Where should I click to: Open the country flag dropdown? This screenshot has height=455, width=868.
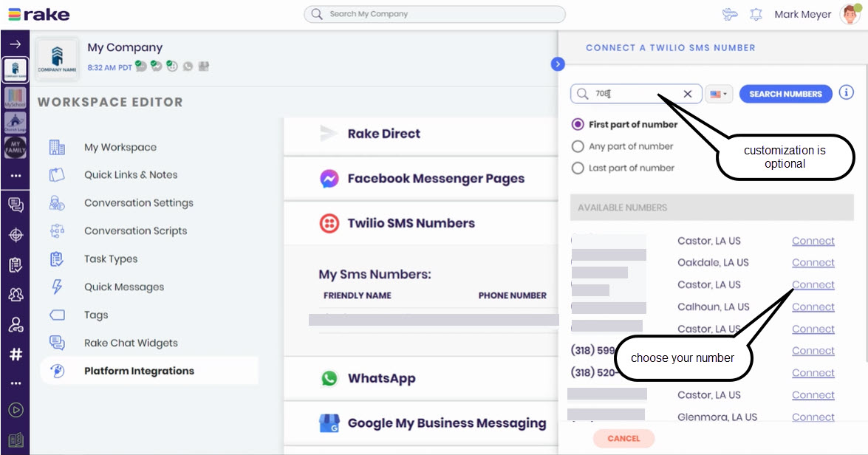719,94
